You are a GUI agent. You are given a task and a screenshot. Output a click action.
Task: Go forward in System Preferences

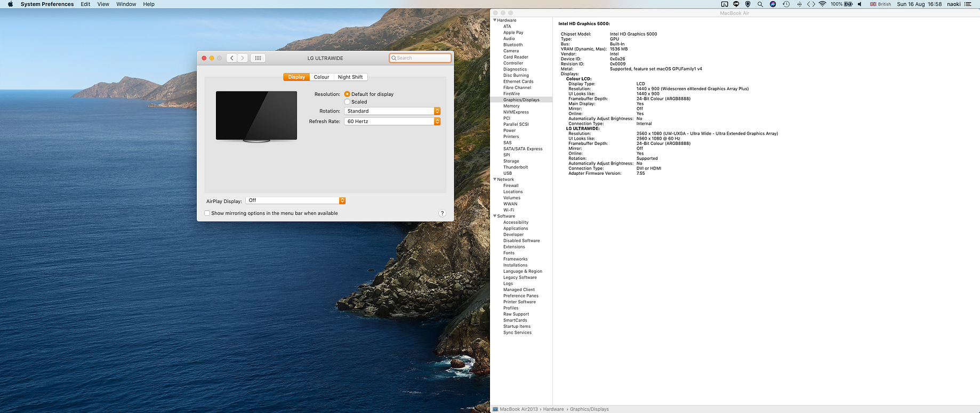(243, 58)
